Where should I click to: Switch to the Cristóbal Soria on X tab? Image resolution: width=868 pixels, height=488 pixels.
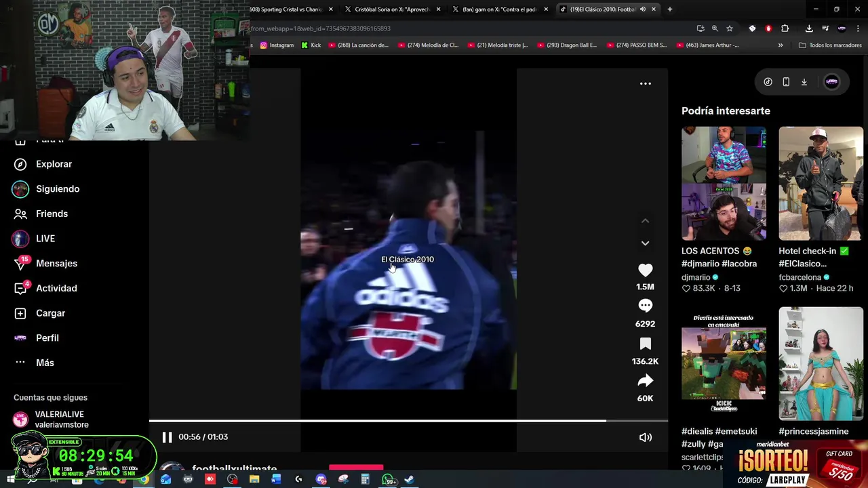tap(392, 9)
